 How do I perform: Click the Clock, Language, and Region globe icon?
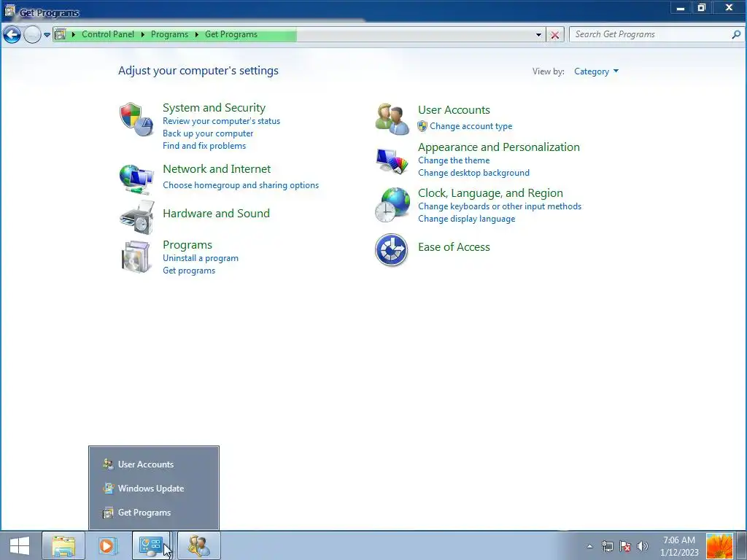coord(392,205)
